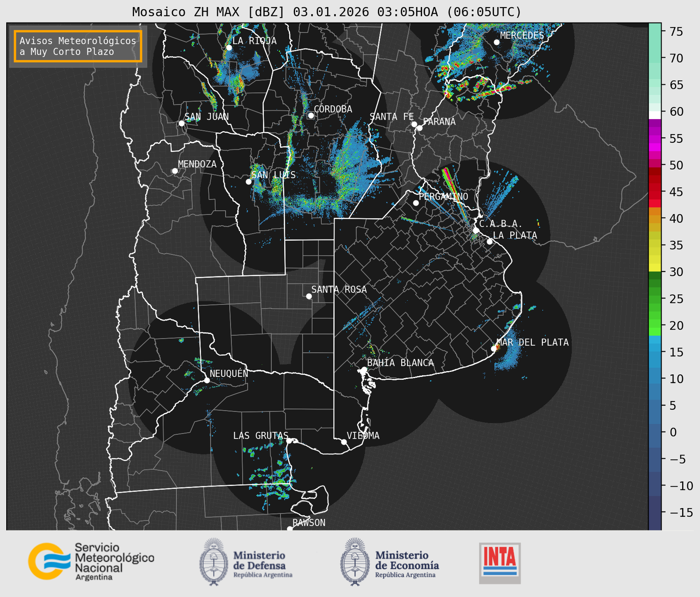Image resolution: width=700 pixels, height=597 pixels.
Task: Click the Avisos Meteorológicos a Muy Corto Plazo box
Action: coord(78,46)
